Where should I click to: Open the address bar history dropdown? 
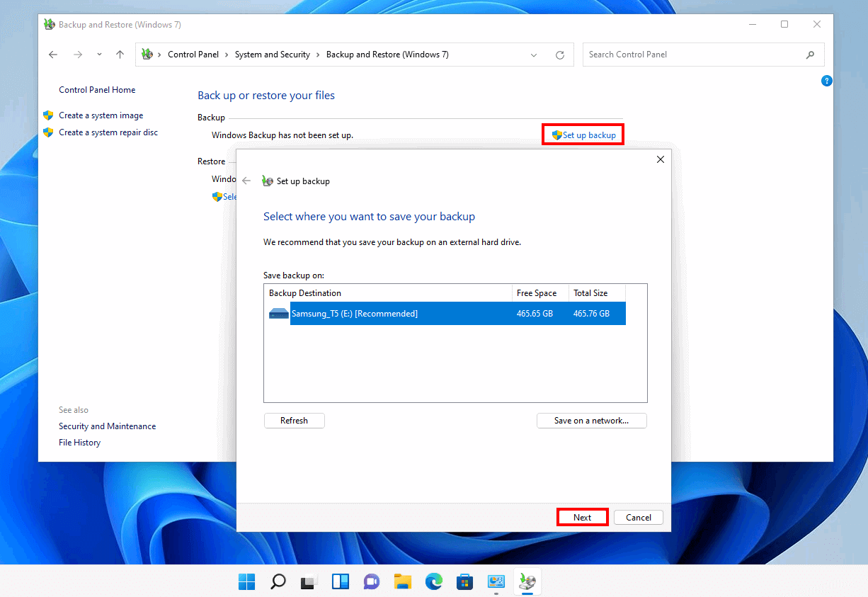(x=533, y=55)
